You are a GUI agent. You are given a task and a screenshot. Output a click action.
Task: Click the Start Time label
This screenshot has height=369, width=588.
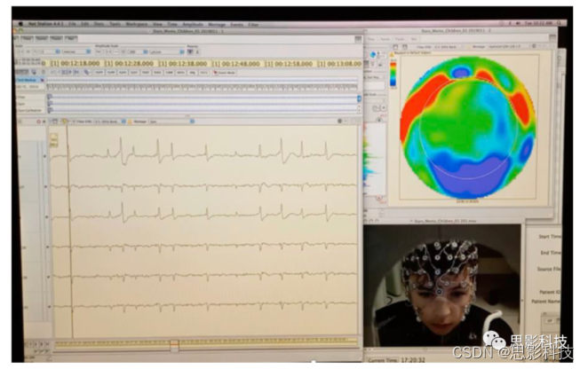point(550,236)
